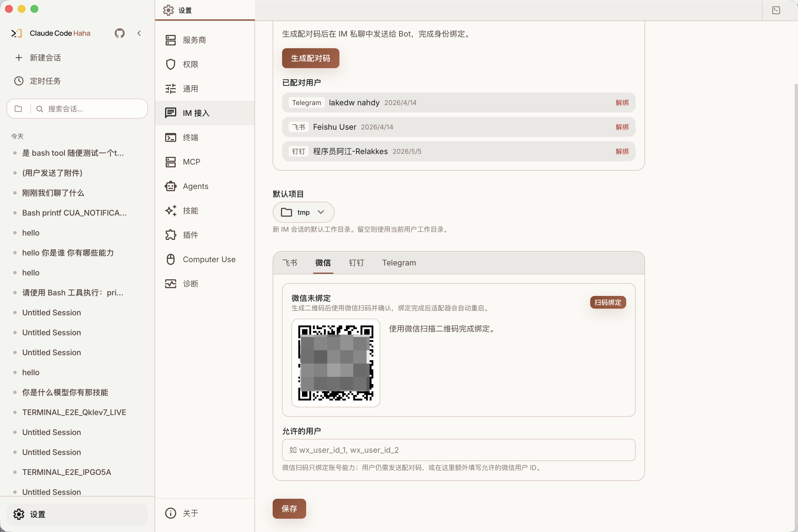Click the clock icon for scheduled tasks
The height and width of the screenshot is (532, 798).
pyautogui.click(x=19, y=81)
